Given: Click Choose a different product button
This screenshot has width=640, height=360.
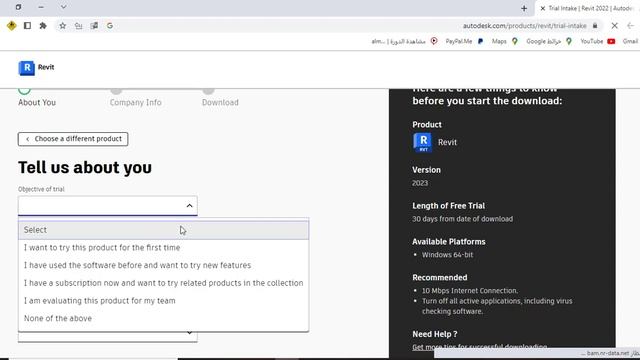Looking at the screenshot, I should pos(73,139).
